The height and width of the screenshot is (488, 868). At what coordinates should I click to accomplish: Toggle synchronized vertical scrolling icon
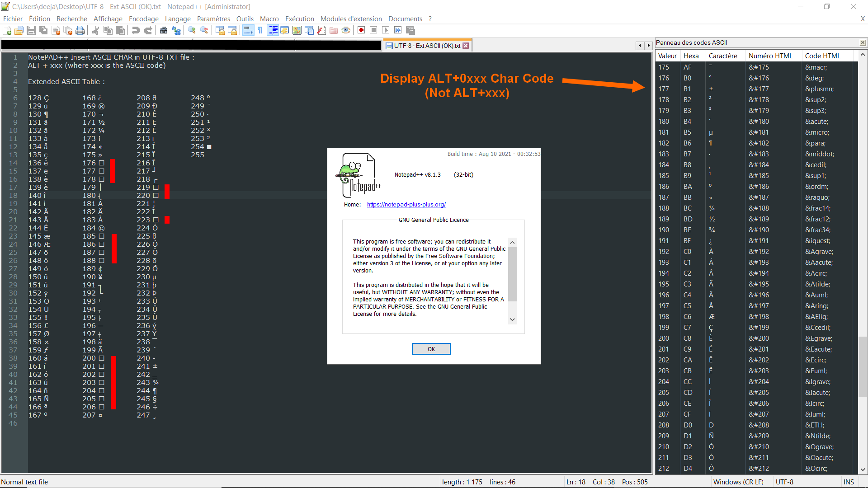point(220,30)
